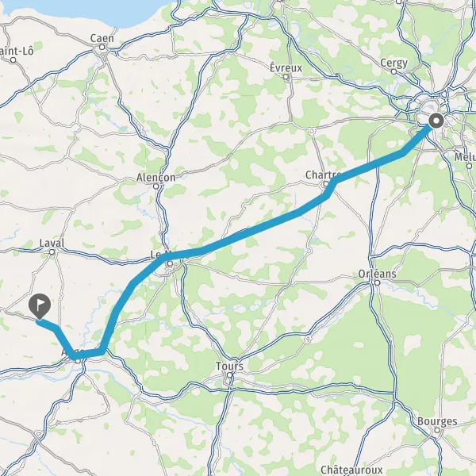Viewport: 476px width, 476px height.
Task: Select the Cergy city dot
Action: [393, 71]
